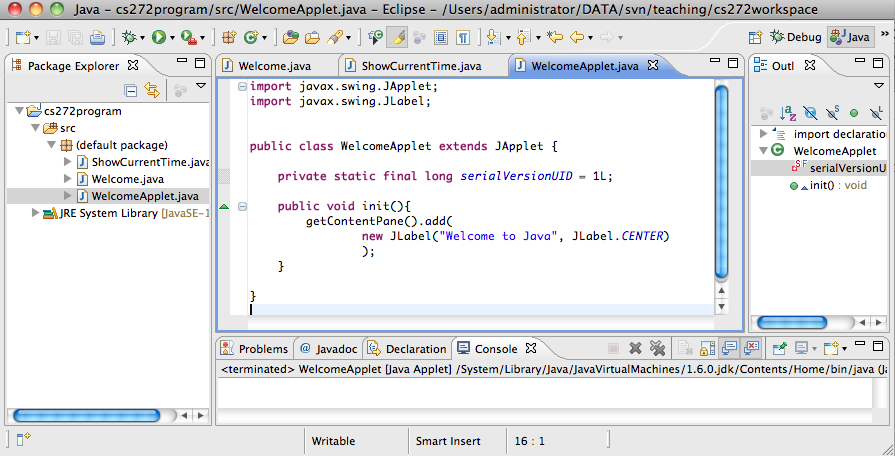
Task: Collapse the default package node
Action: [x=52, y=145]
